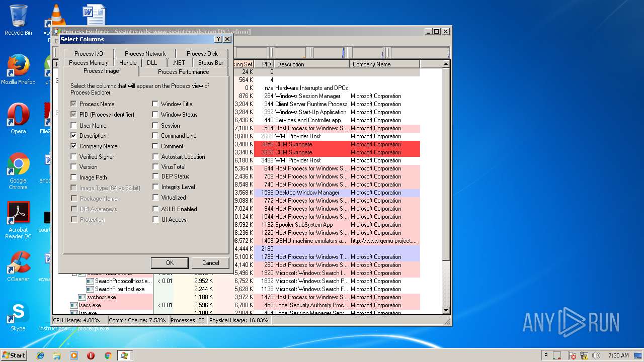Screen dimensions: 644x362
Task: Open the Status Bar tab
Action: [210, 62]
